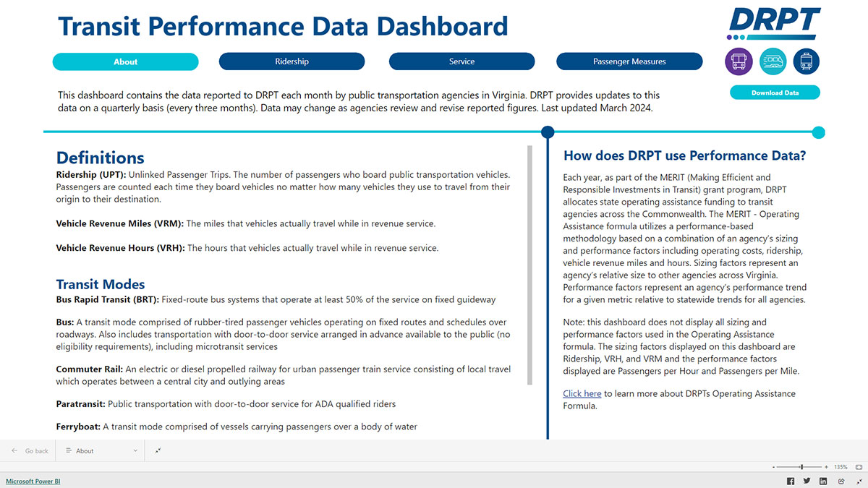Follow the Click here link about Operating Assistance
Screen dimensions: 868x488
click(x=582, y=393)
